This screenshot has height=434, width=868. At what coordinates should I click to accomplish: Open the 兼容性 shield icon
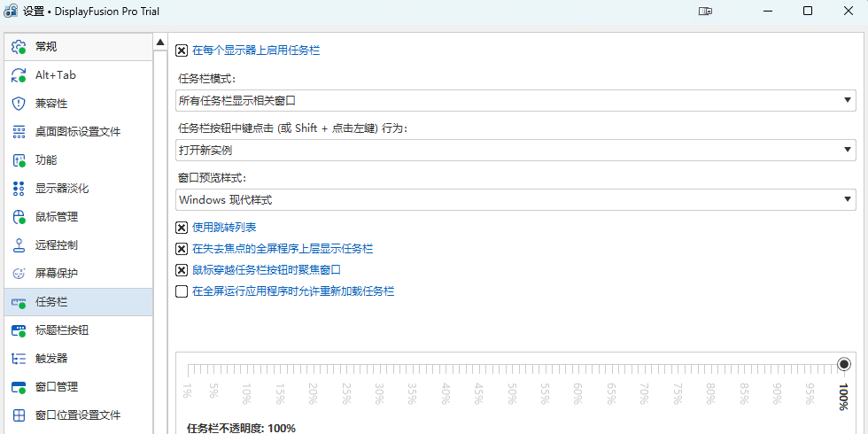(x=19, y=104)
